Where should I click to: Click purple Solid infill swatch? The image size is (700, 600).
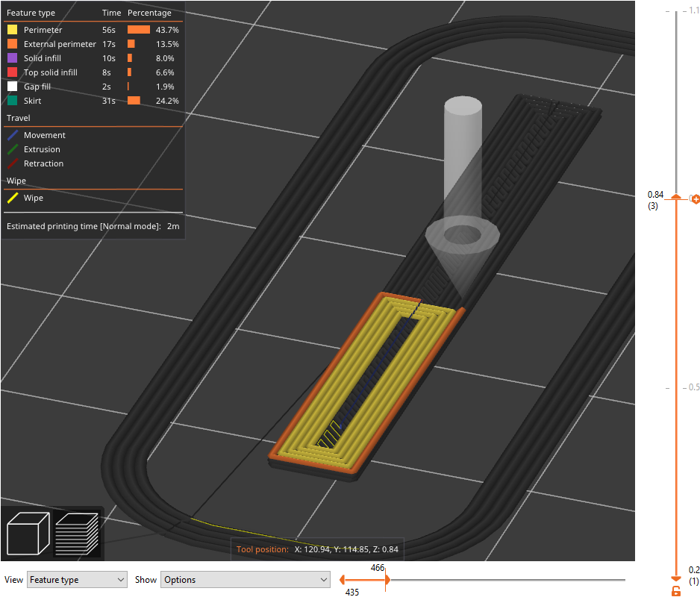pos(13,58)
